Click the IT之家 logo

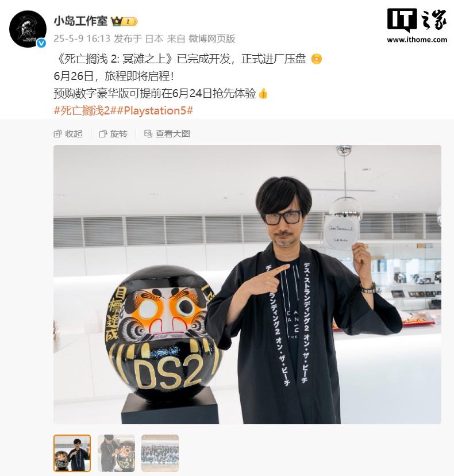point(417,20)
